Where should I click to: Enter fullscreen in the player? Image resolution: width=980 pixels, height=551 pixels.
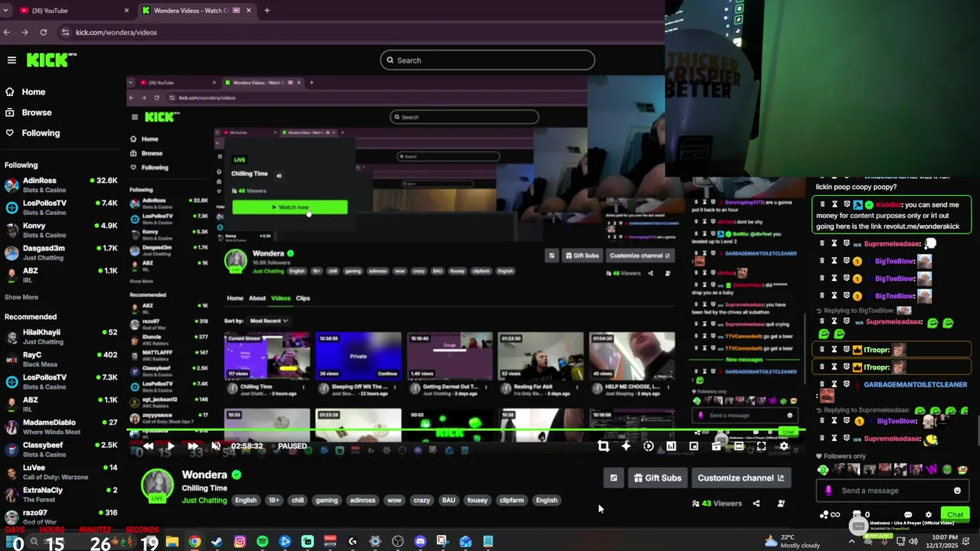[x=761, y=446]
